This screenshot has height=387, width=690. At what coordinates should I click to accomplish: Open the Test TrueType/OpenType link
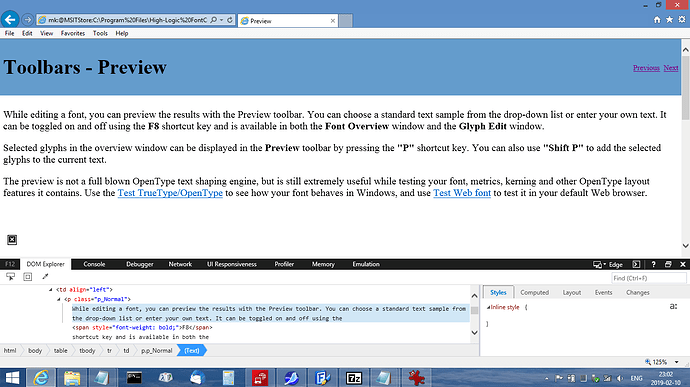(170, 193)
